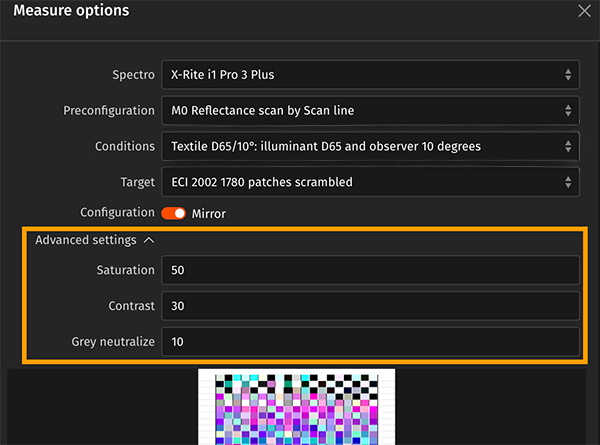Open the Spectro dropdown
The width and height of the screenshot is (600, 445).
coord(368,75)
